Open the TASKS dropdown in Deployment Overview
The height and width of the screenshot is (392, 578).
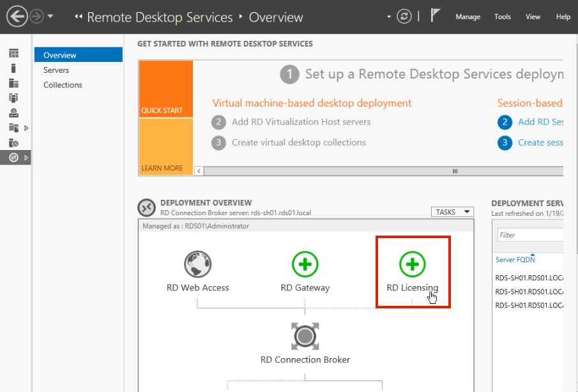pos(453,212)
